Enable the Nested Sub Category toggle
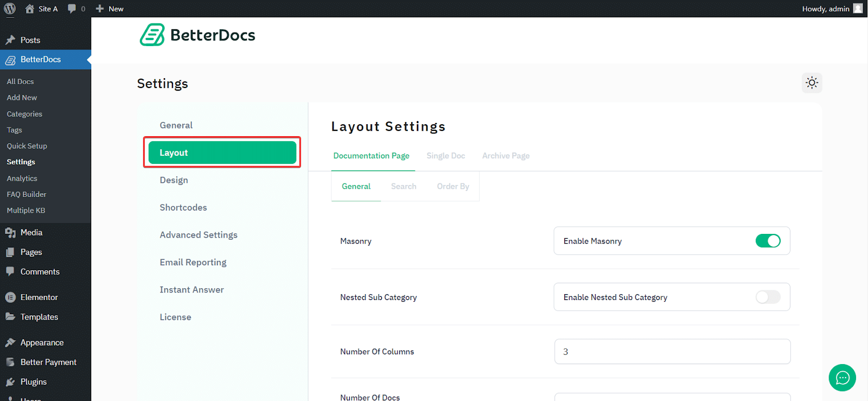Image resolution: width=868 pixels, height=401 pixels. tap(768, 297)
